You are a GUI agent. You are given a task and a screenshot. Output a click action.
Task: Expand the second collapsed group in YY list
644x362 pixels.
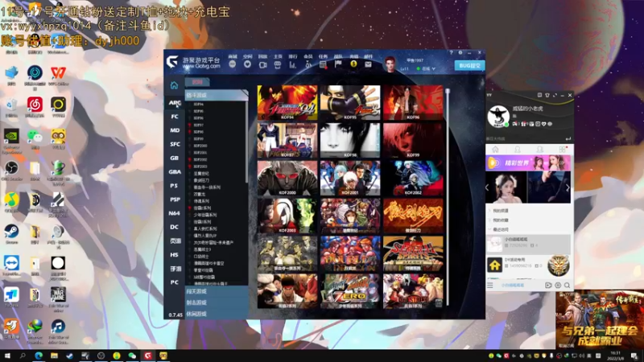(x=490, y=220)
